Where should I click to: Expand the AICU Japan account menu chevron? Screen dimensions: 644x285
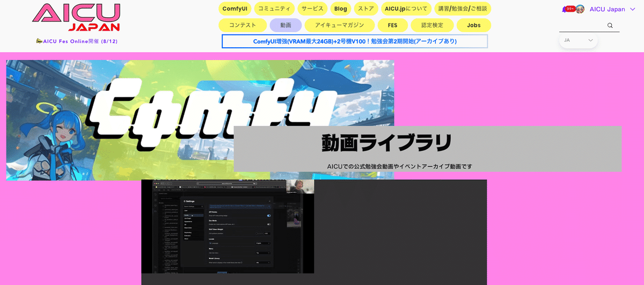pyautogui.click(x=632, y=9)
